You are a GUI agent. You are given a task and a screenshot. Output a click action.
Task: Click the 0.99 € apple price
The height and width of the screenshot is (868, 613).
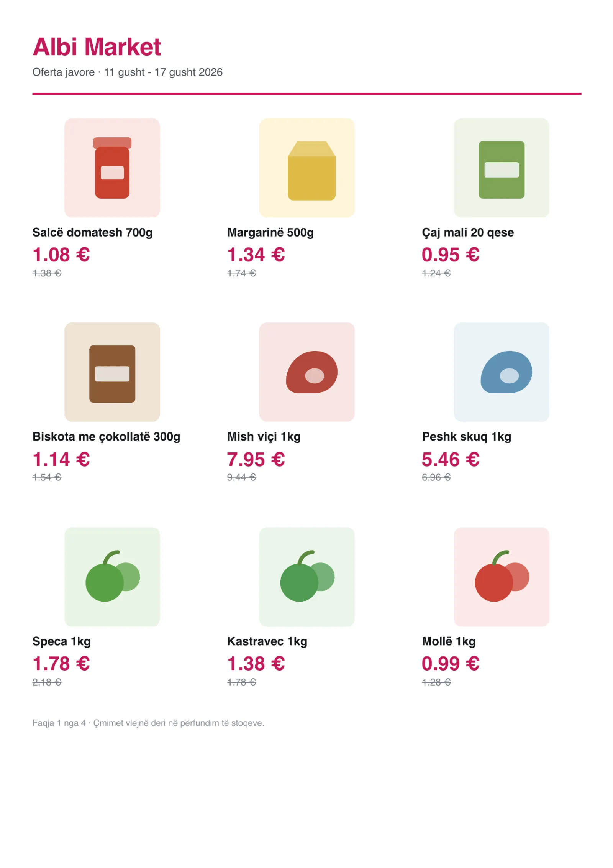tap(450, 663)
